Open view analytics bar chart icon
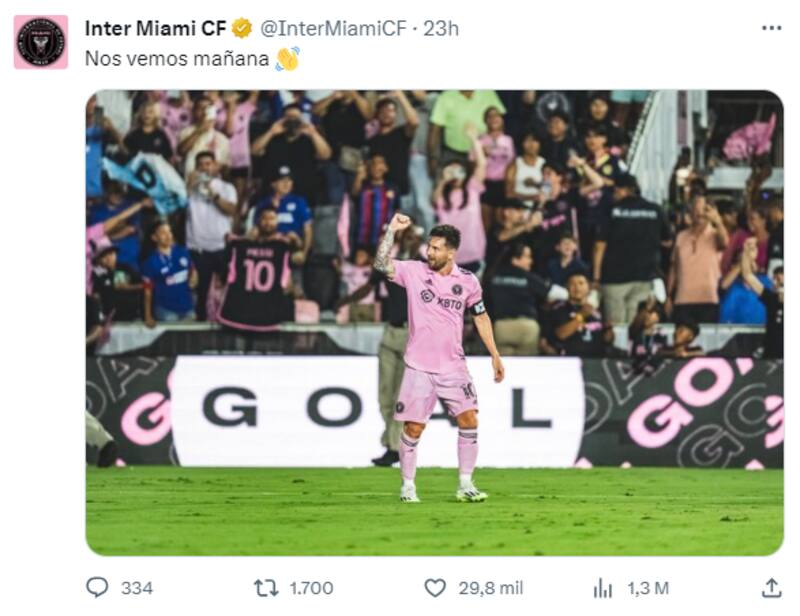This screenshot has height=616, width=800. click(603, 587)
